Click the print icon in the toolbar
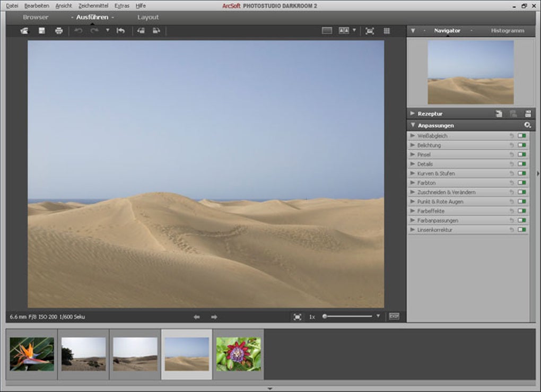The width and height of the screenshot is (541, 392). click(x=59, y=31)
